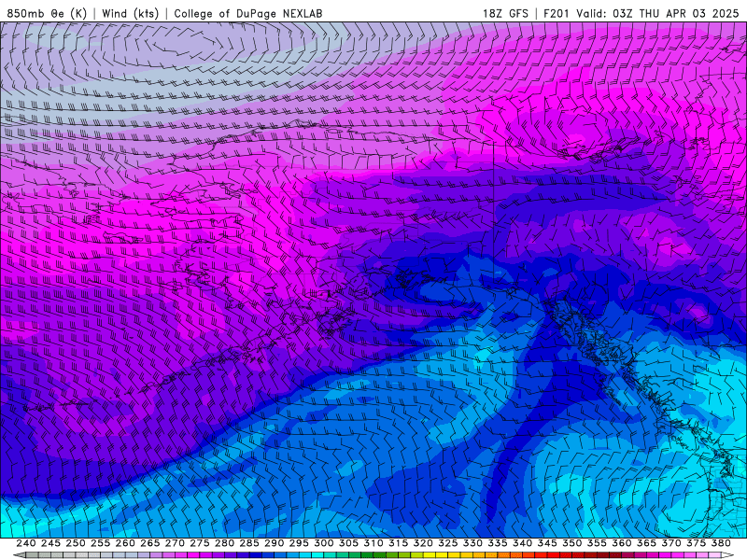Click the 255 legend value
This screenshot has width=747, height=560.
click(x=101, y=543)
